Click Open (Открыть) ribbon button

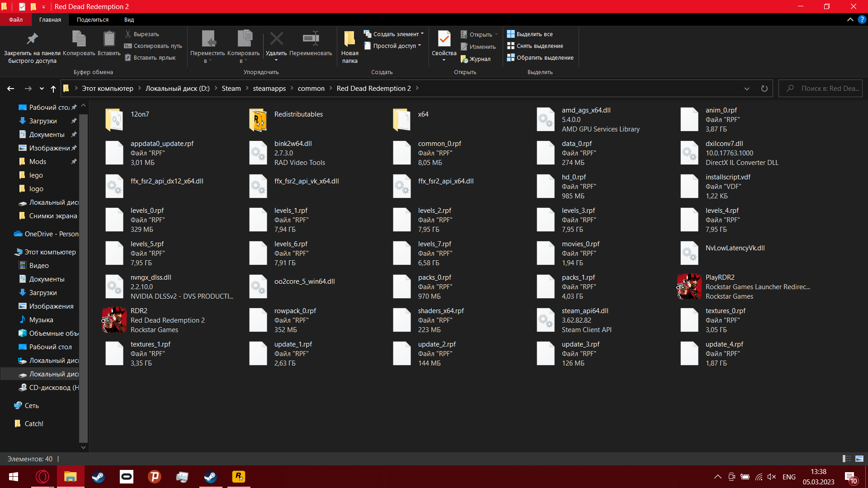479,34
